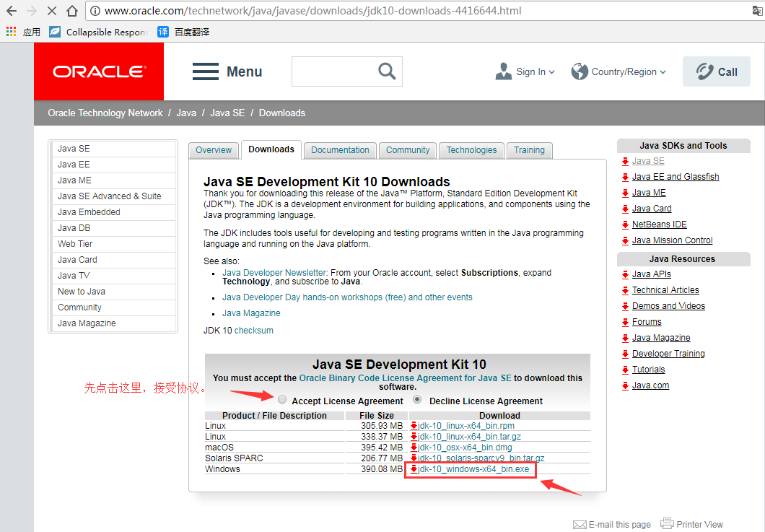This screenshot has height=532, width=765.
Task: Open Java.com link
Action: pos(650,385)
